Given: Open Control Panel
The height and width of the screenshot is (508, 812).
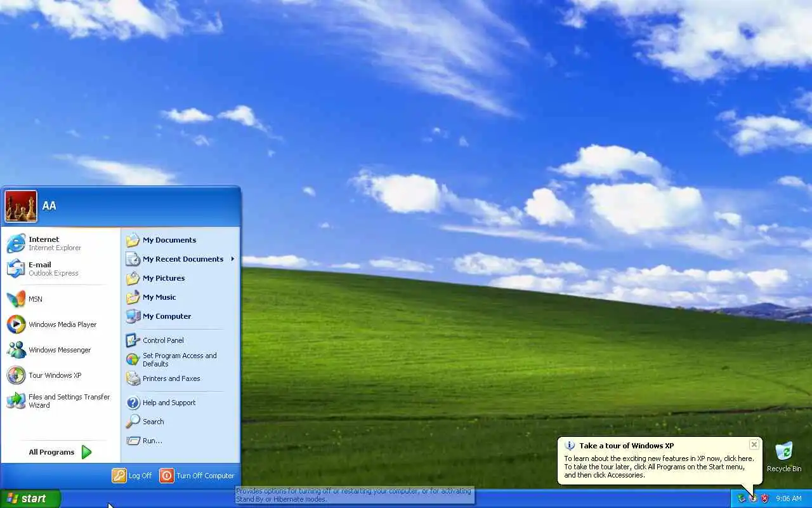Looking at the screenshot, I should click(180, 340).
